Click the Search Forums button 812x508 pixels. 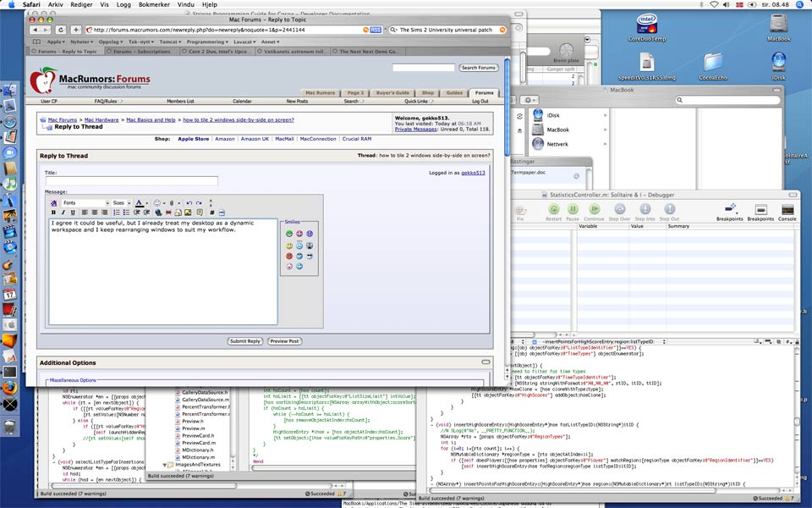coord(478,68)
